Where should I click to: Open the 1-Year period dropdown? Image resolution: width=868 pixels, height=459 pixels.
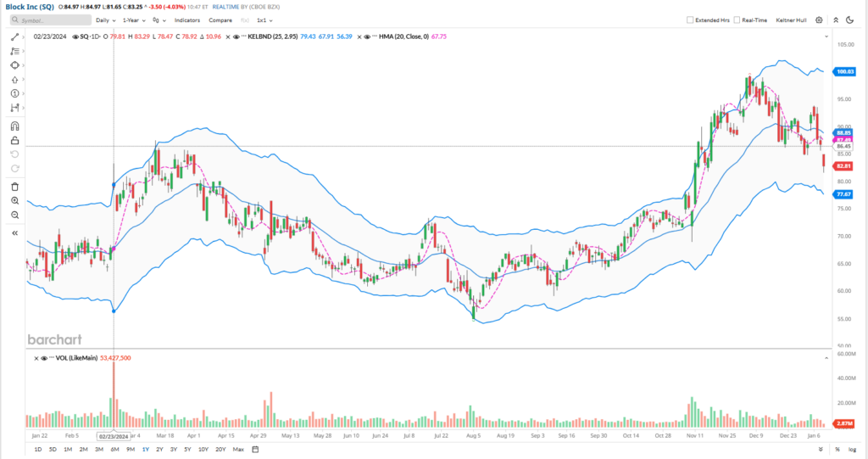pos(134,20)
